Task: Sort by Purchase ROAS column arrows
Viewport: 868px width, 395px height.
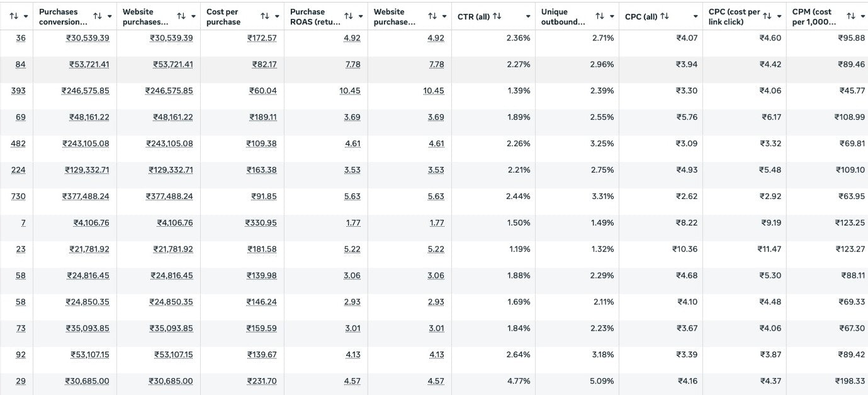Action: [x=348, y=16]
